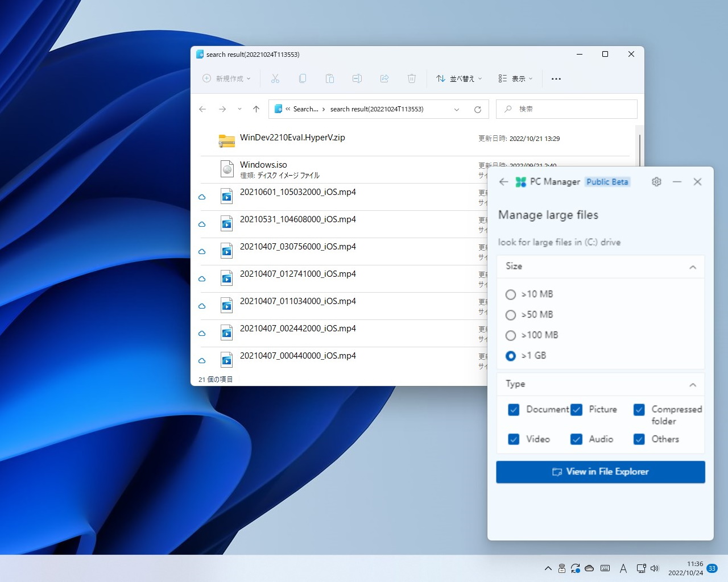Open OneDrive cloud icon in system tray
728x582 pixels.
point(589,568)
